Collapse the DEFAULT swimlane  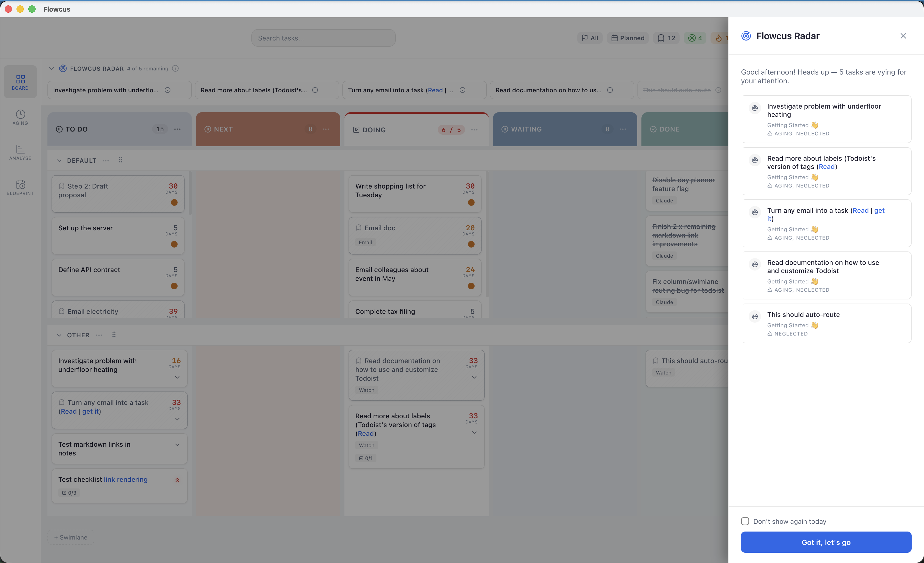tap(59, 160)
